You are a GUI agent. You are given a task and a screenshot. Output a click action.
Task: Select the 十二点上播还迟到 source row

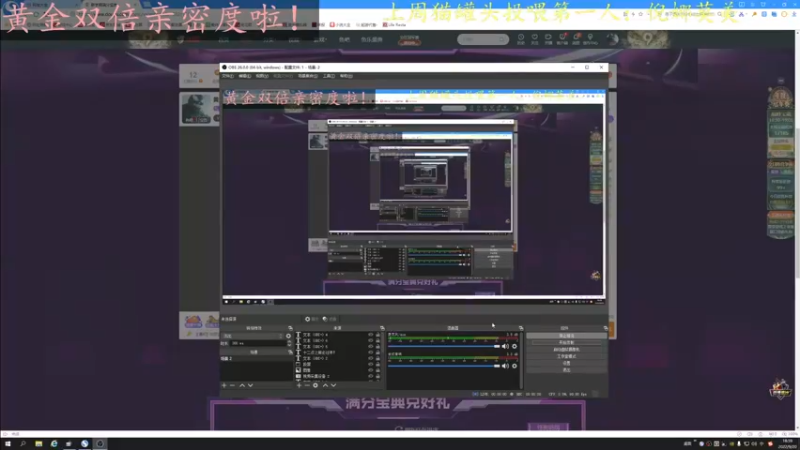339,353
